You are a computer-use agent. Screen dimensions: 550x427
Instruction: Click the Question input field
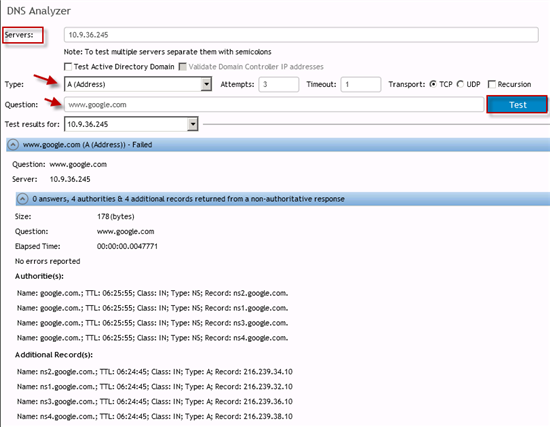tap(274, 105)
